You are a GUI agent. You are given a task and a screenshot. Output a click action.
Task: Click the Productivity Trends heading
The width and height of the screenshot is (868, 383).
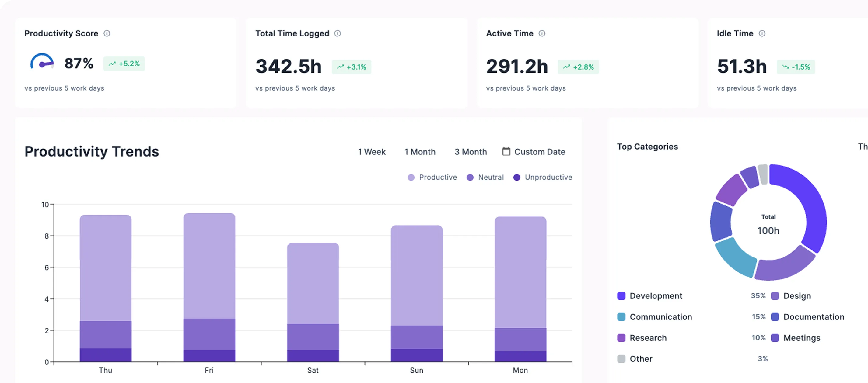pos(92,151)
